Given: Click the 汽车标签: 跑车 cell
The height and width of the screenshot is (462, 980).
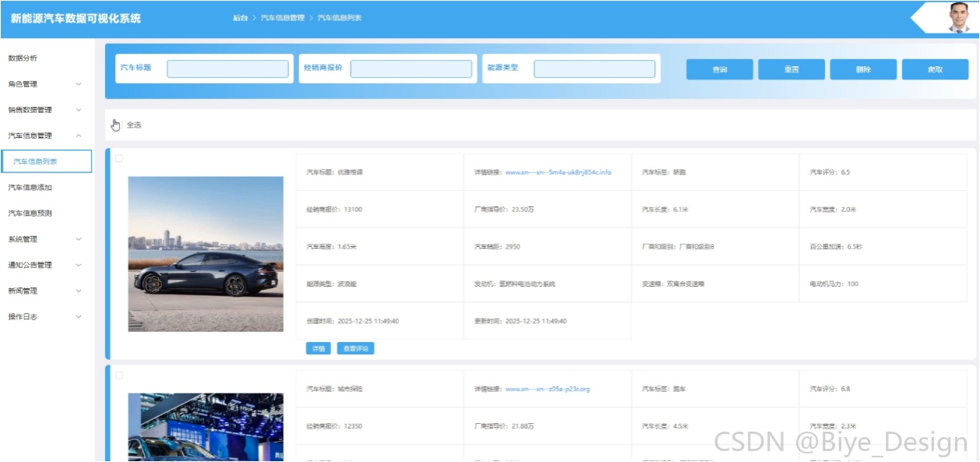Looking at the screenshot, I should point(715,389).
